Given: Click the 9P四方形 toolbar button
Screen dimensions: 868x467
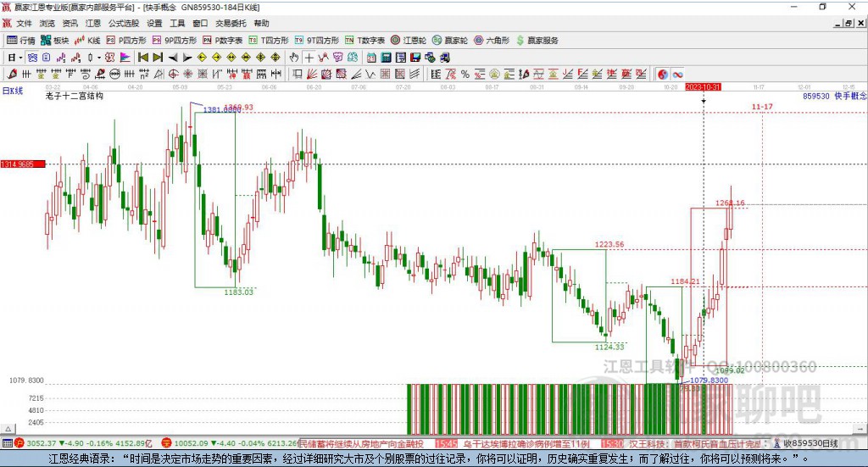Looking at the screenshot, I should (180, 40).
